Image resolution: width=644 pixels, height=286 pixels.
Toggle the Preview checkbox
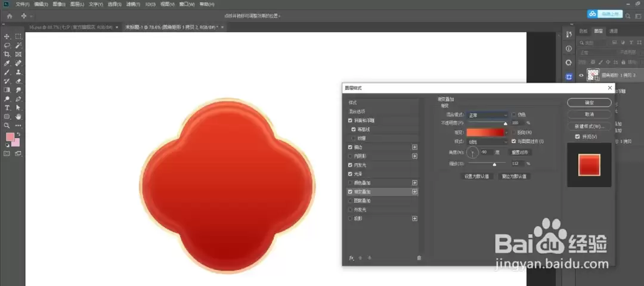click(x=578, y=136)
